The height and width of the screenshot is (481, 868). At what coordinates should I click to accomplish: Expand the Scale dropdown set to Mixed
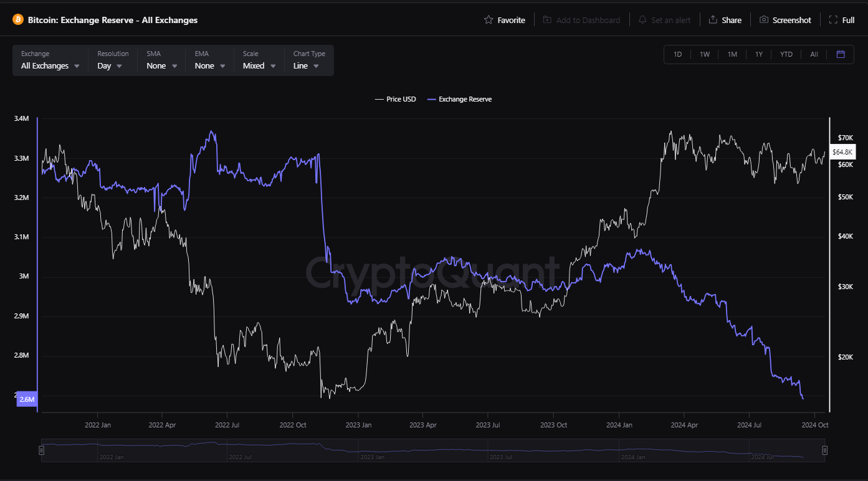tap(259, 65)
